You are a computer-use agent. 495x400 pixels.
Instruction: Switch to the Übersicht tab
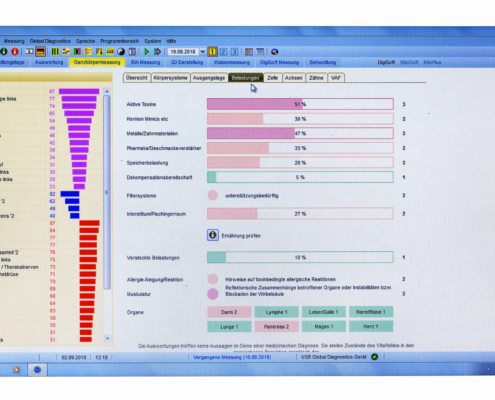(137, 78)
